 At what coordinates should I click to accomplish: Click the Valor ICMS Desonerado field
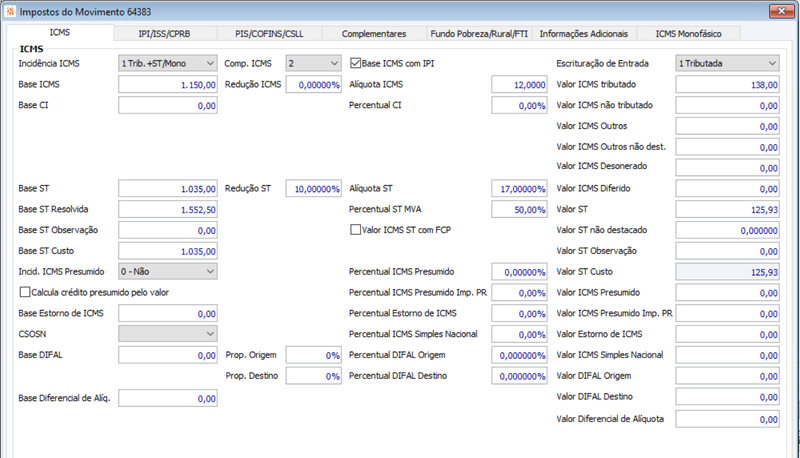pyautogui.click(x=728, y=167)
